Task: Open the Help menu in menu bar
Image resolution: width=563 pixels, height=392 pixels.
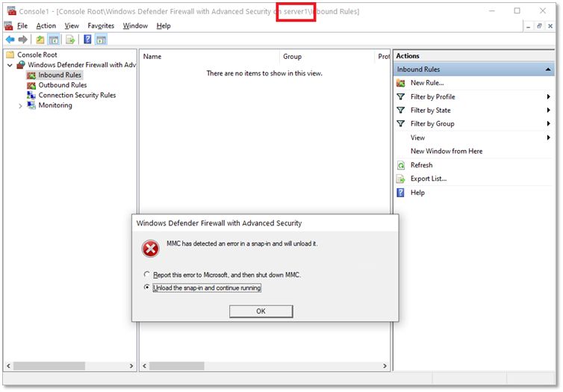Action: click(164, 26)
